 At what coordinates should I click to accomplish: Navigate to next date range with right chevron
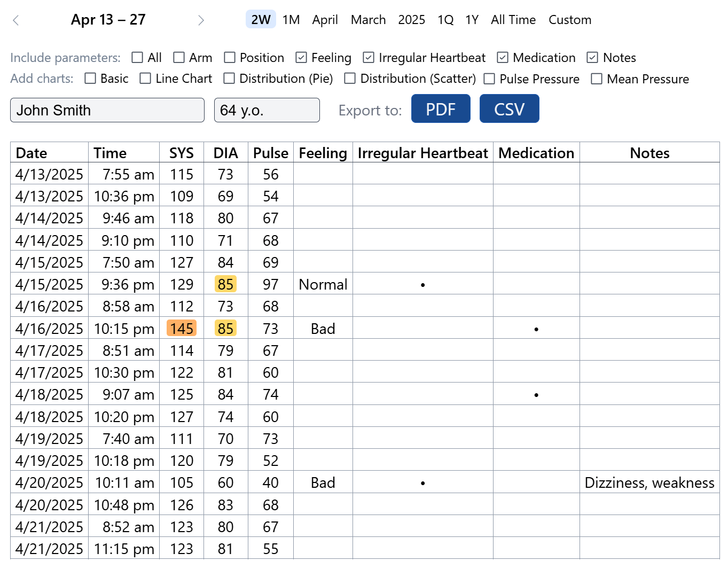201,20
